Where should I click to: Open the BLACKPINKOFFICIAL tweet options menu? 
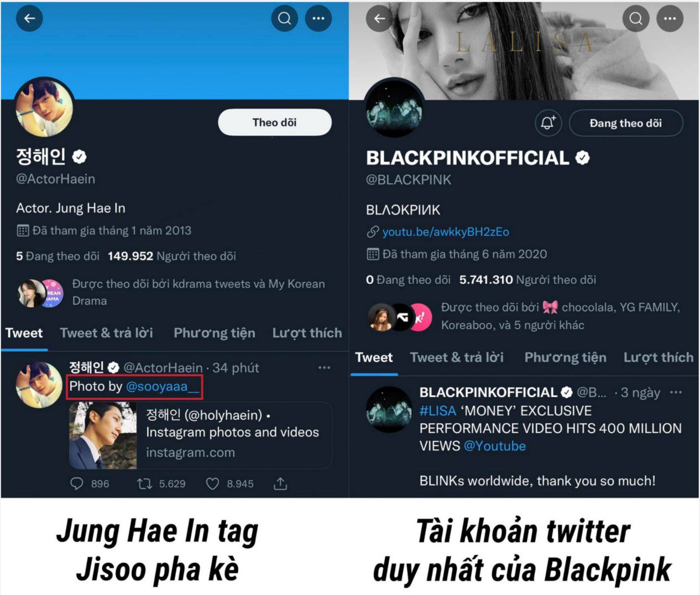coord(676,392)
